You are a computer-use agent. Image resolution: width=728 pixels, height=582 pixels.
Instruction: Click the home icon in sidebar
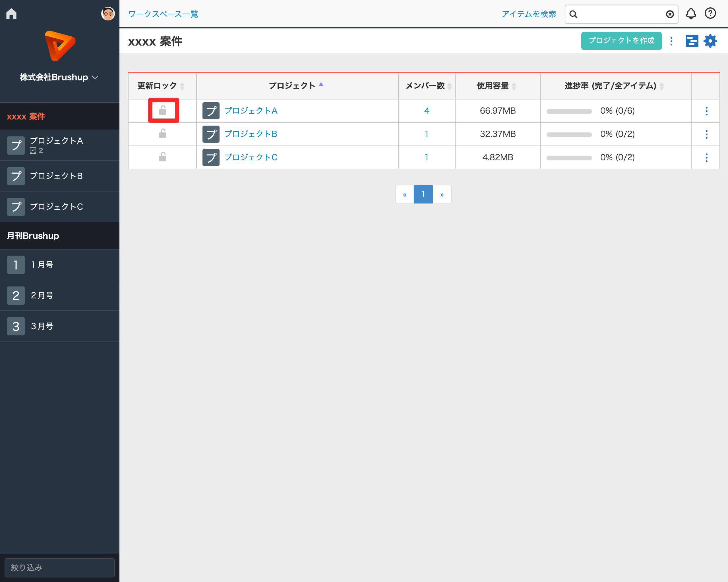tap(11, 14)
